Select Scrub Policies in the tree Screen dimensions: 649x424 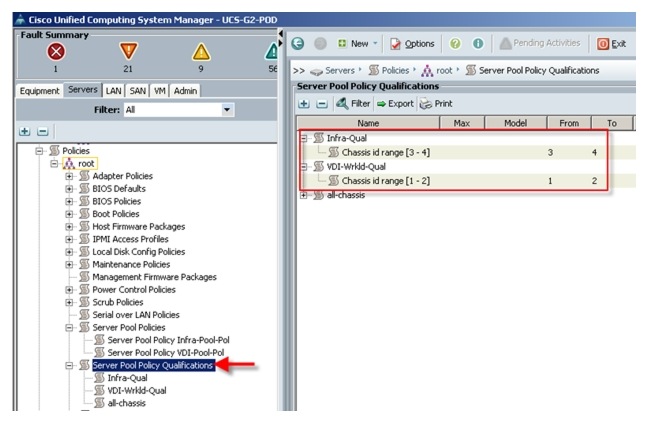point(118,302)
